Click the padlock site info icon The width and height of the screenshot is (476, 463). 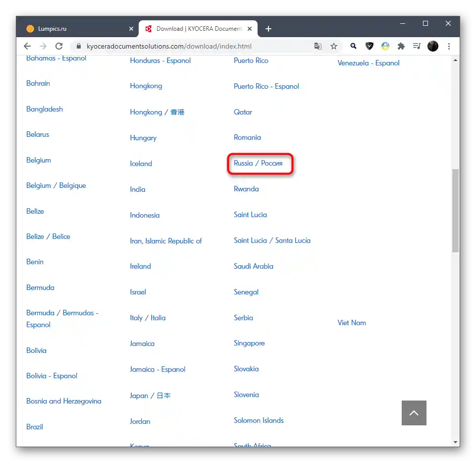[x=79, y=46]
